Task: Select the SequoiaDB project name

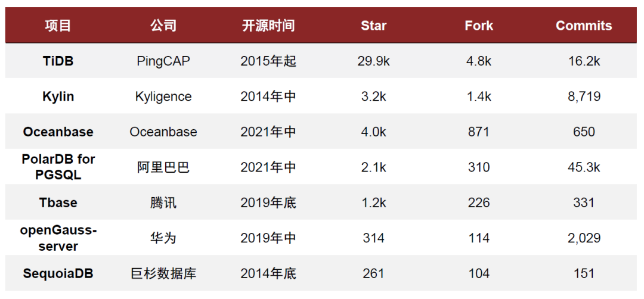Action: point(58,273)
